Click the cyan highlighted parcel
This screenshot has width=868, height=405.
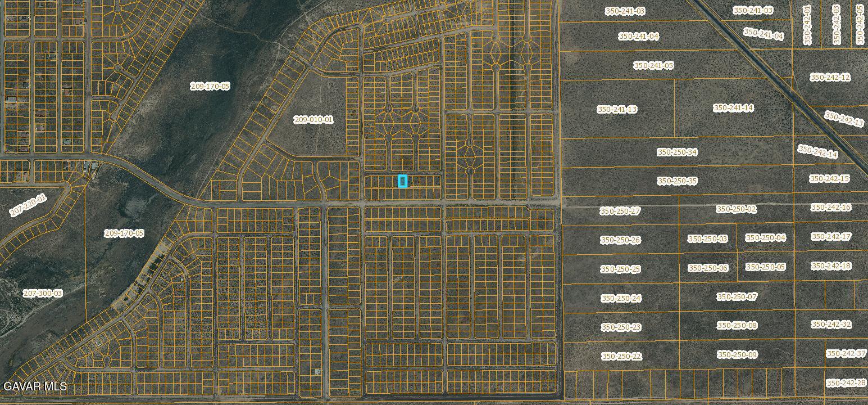pos(402,181)
